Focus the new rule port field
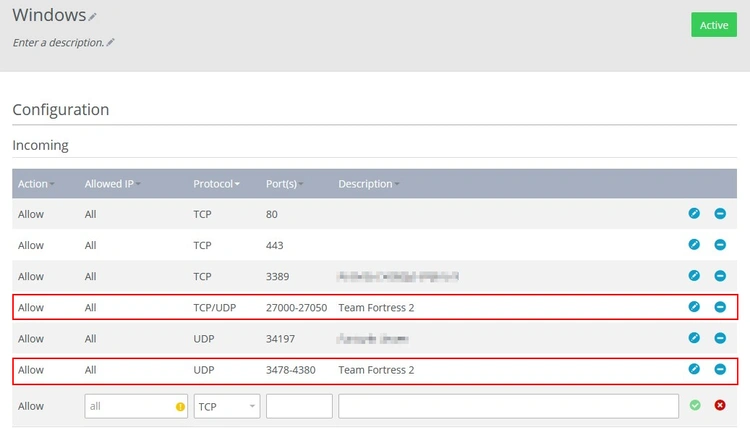This screenshot has height=438, width=750. (x=299, y=406)
